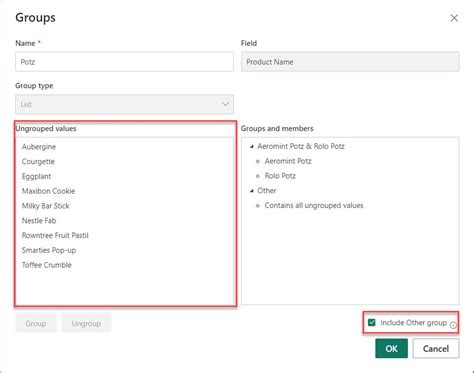Click the Name field containing Potz
Image resolution: width=474 pixels, height=373 pixels.
pos(124,62)
